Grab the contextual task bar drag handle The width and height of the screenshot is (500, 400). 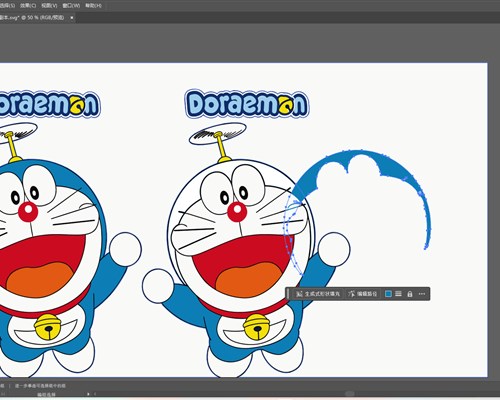tap(289, 294)
